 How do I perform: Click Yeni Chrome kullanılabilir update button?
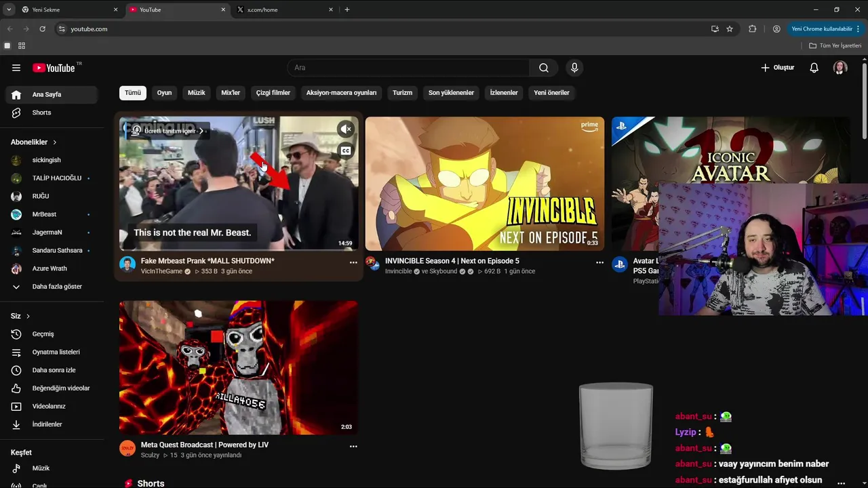click(825, 29)
